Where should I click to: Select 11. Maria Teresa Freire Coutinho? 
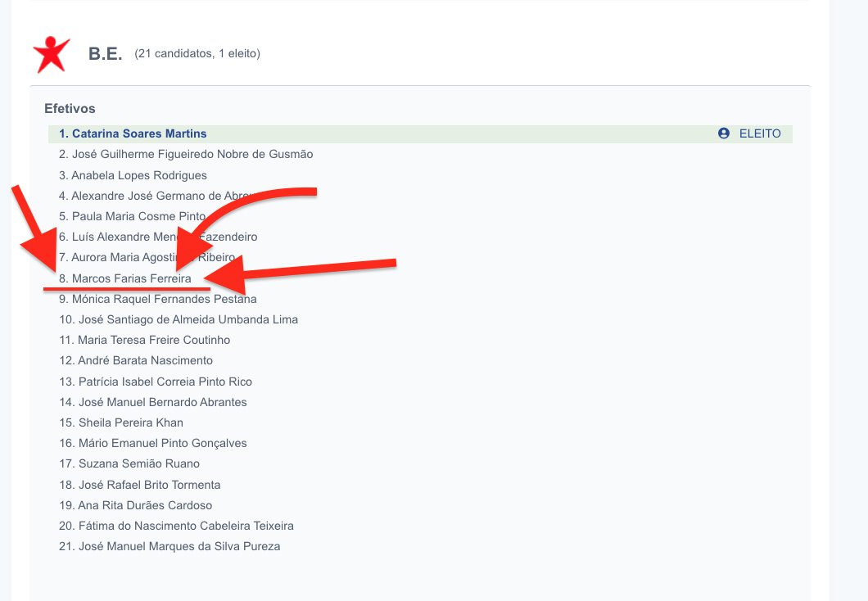(x=144, y=340)
